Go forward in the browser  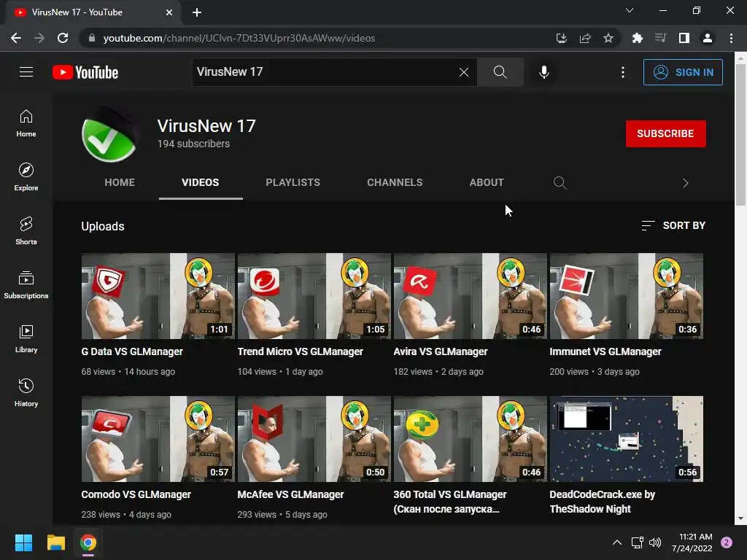[39, 38]
